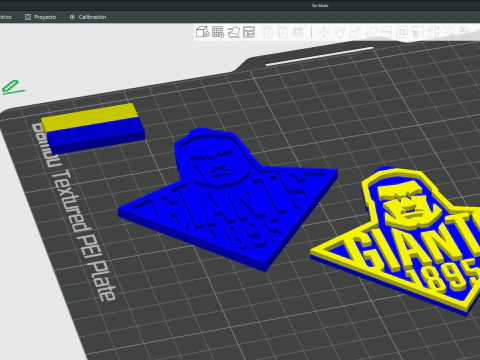Switch to the Calibración tab

pos(88,17)
